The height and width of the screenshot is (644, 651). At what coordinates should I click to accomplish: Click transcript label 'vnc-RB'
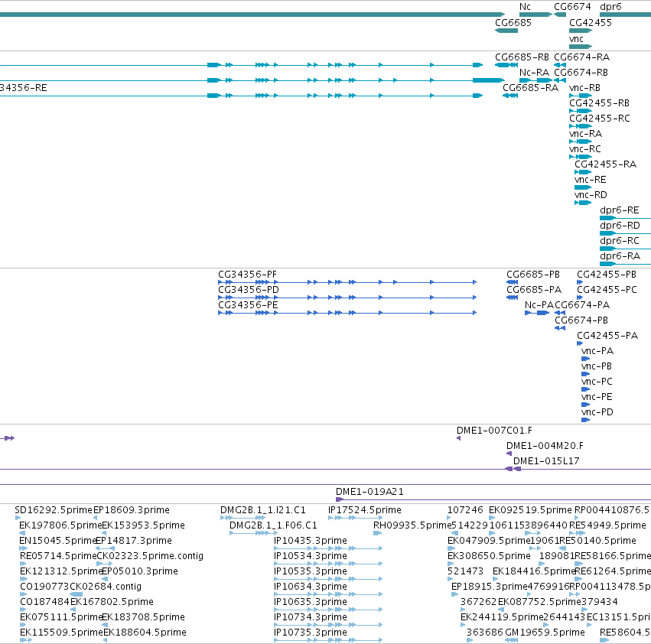584,88
